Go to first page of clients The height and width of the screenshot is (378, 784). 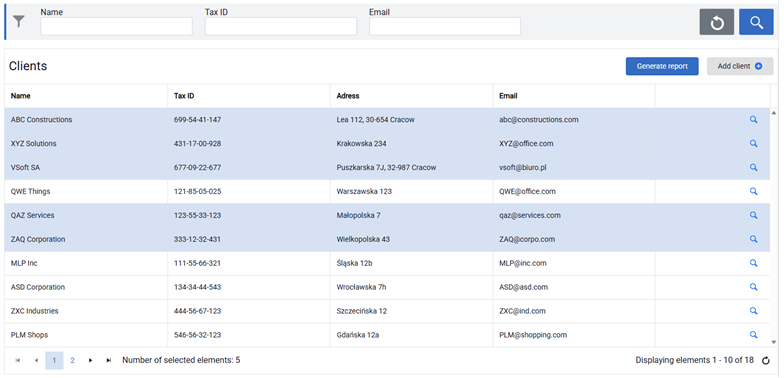[18, 360]
